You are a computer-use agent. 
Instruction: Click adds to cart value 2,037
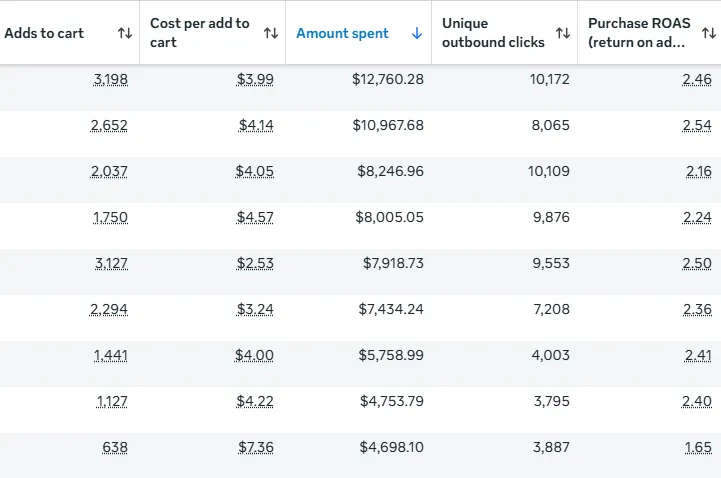pyautogui.click(x=109, y=171)
